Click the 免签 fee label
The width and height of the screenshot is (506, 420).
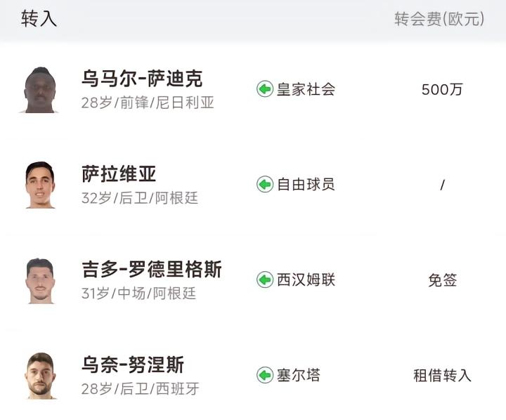coord(443,280)
